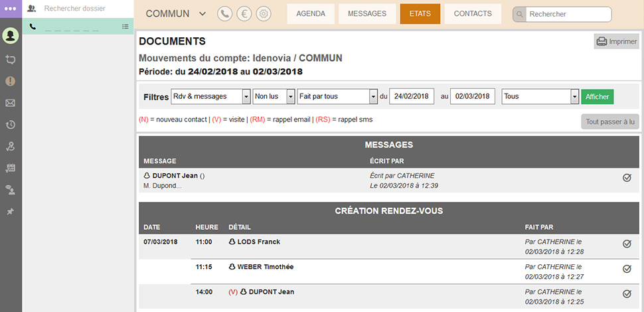Mark 14:00 DUPONT Jean appointment as read

[627, 293]
